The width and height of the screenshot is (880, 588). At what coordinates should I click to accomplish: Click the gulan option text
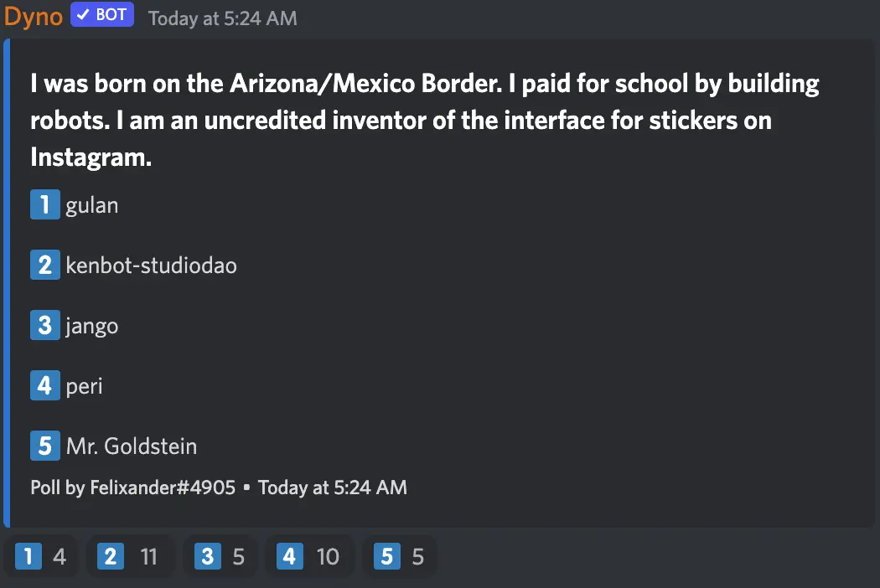(91, 205)
